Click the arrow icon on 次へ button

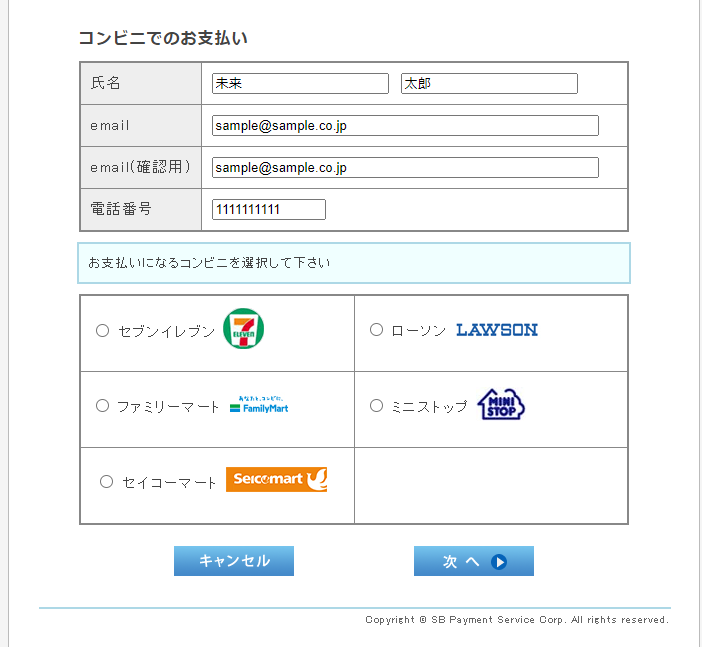point(500,562)
